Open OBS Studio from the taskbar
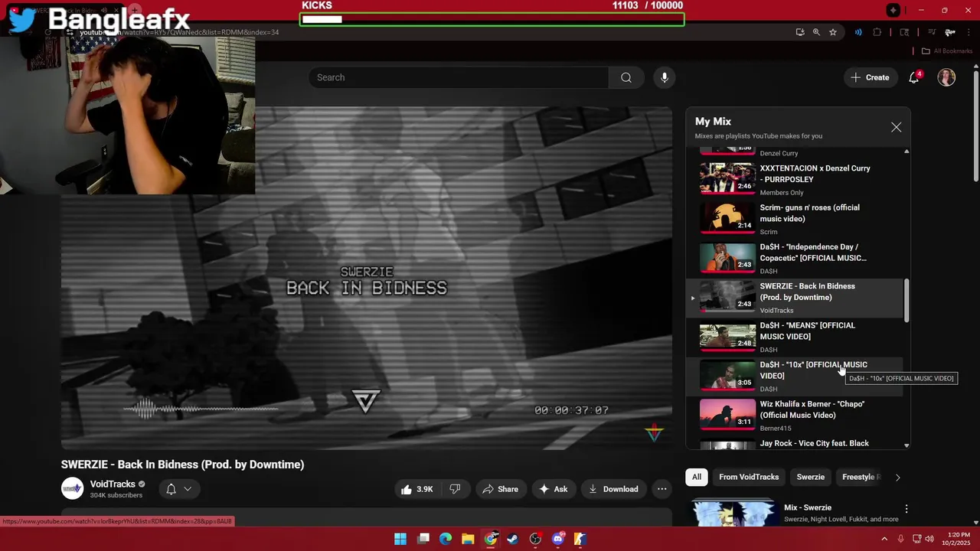The width and height of the screenshot is (980, 551). tap(535, 539)
